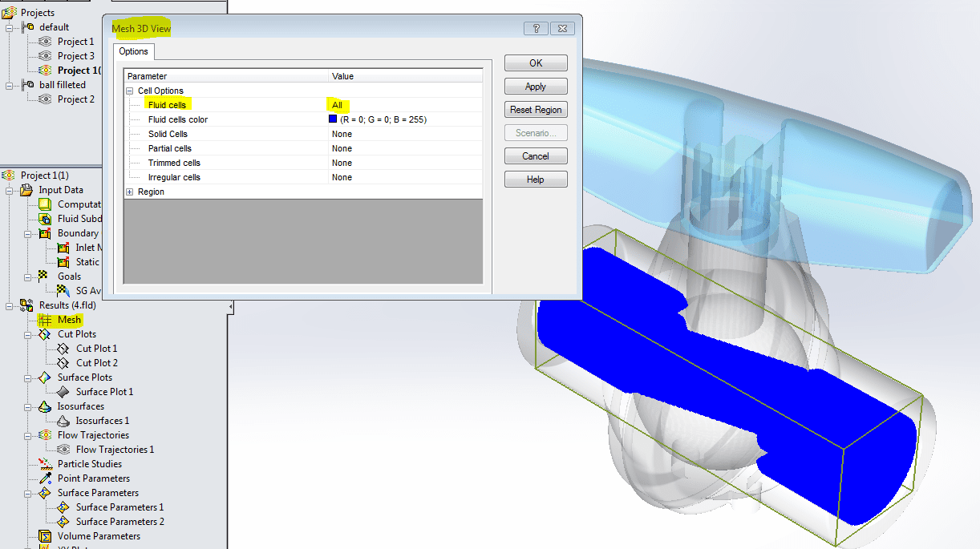Close the Mesh 3D View dialog
This screenshot has height=549, width=980.
pos(563,28)
